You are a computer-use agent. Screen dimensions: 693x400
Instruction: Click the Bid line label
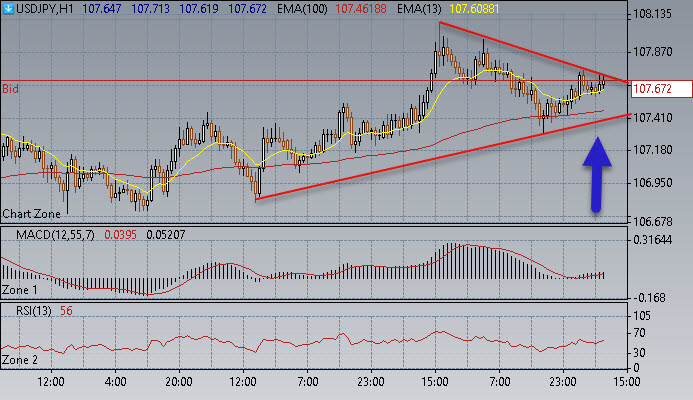[x=11, y=89]
